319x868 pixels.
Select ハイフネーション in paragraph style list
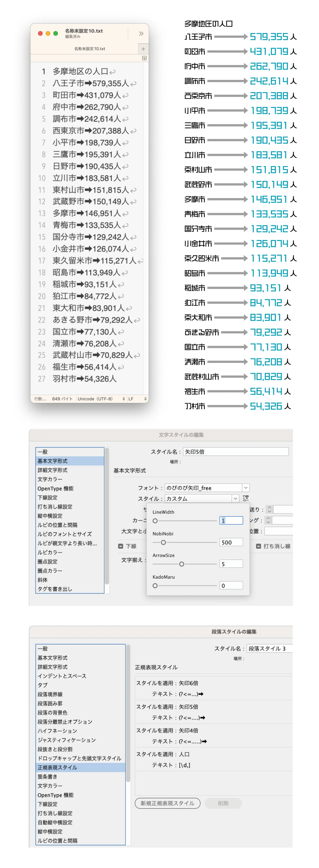[81, 730]
